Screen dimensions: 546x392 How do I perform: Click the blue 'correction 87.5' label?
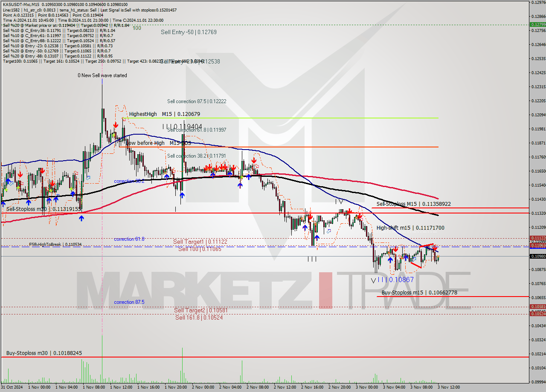point(129,302)
